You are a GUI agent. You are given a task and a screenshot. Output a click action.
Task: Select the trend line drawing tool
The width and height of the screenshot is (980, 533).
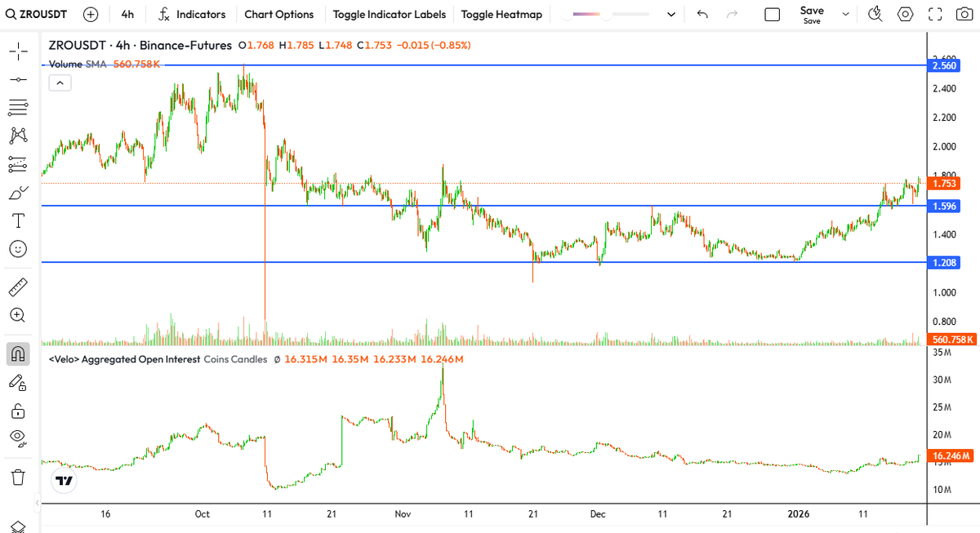(x=18, y=79)
